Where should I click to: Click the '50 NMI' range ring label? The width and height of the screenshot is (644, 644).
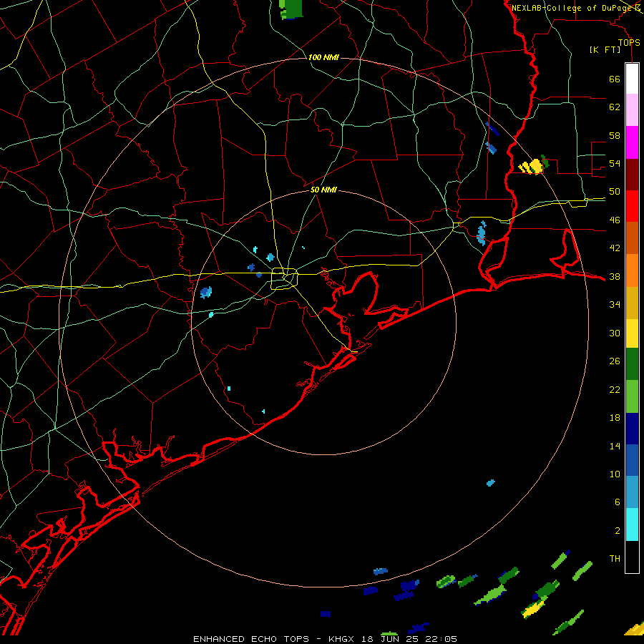tap(323, 190)
